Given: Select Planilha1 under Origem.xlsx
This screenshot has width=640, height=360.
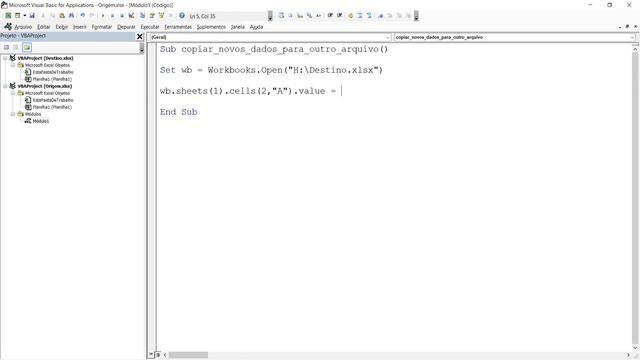Looking at the screenshot, I should tap(52, 107).
